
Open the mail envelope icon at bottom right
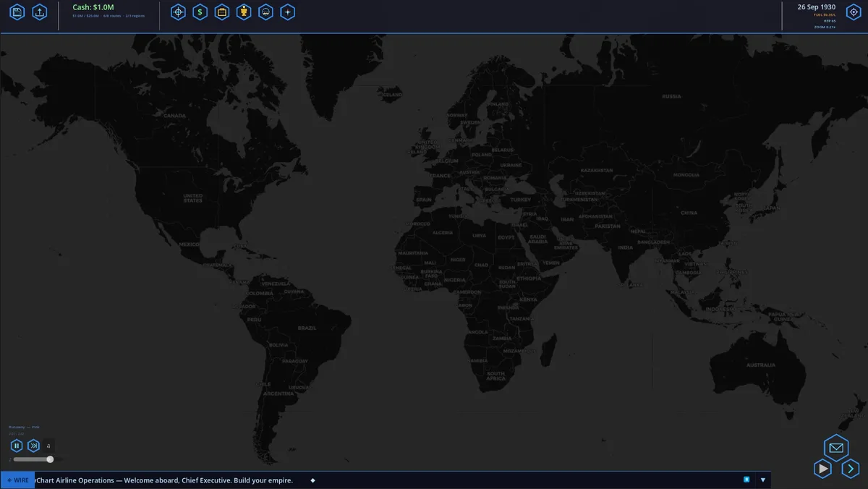pyautogui.click(x=835, y=446)
